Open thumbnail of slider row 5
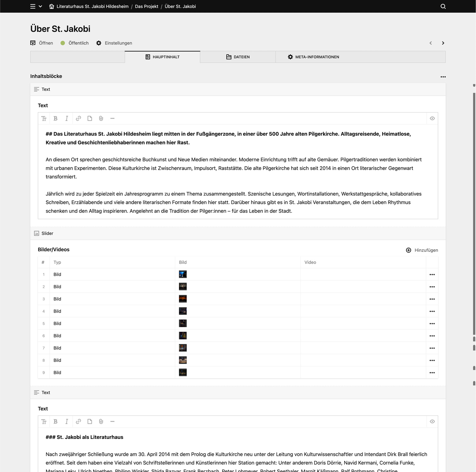The image size is (476, 472). pos(183,323)
